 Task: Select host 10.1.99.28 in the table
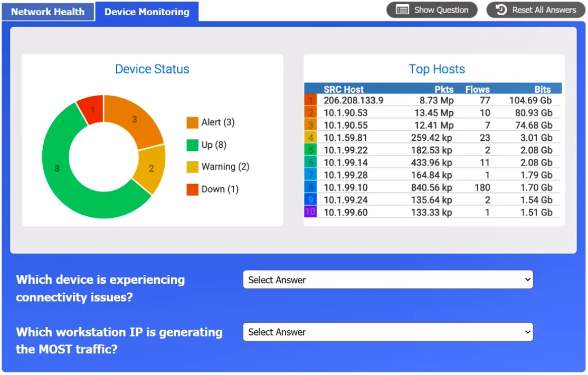point(346,175)
